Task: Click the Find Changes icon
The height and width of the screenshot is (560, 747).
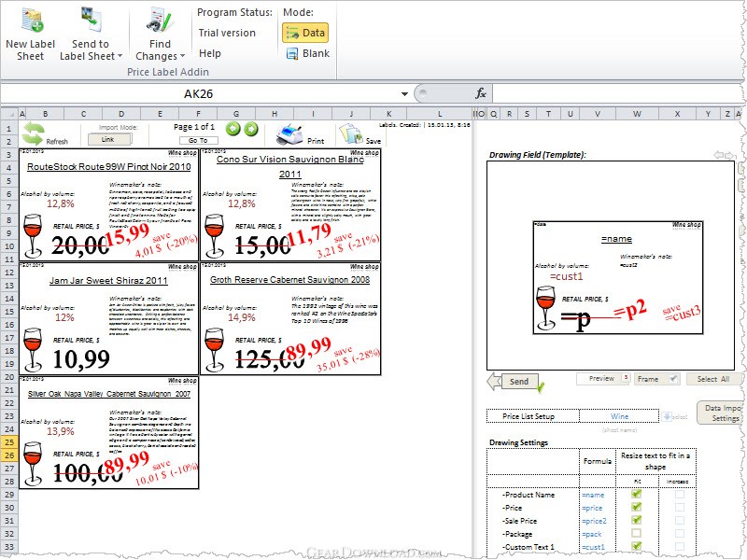Action: (x=160, y=21)
